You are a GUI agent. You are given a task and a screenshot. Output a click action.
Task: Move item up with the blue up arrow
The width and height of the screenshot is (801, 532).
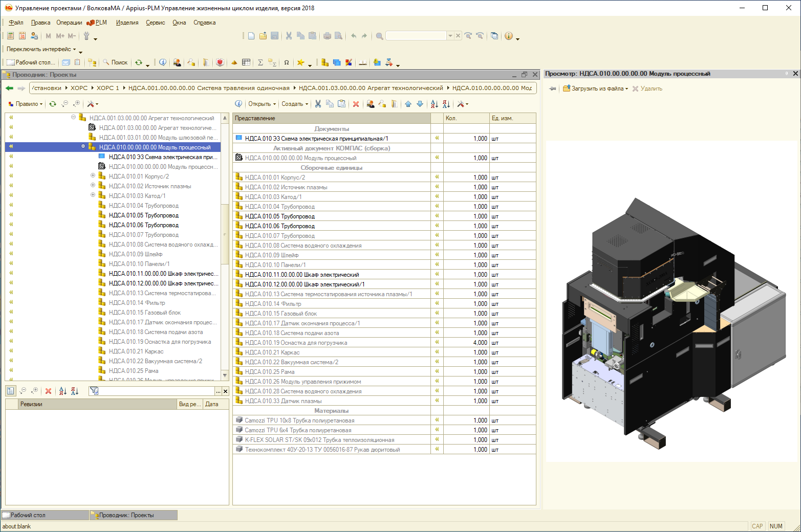pos(408,104)
